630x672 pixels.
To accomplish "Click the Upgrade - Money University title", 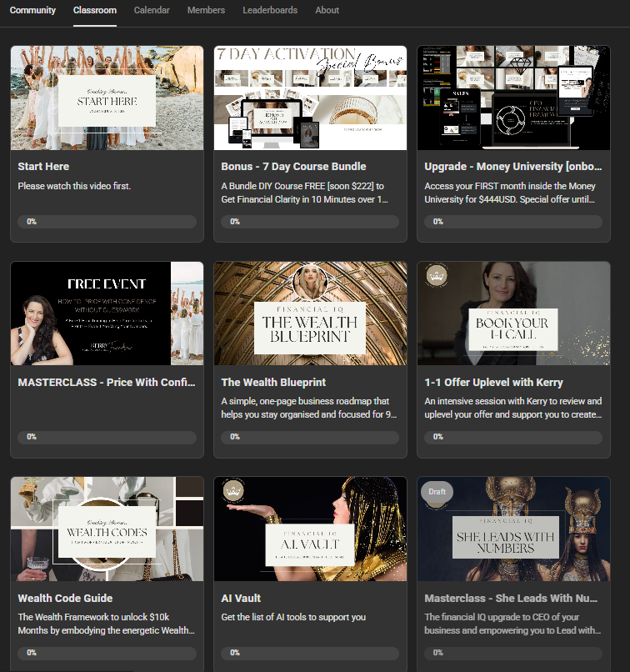I will pyautogui.click(x=513, y=167).
